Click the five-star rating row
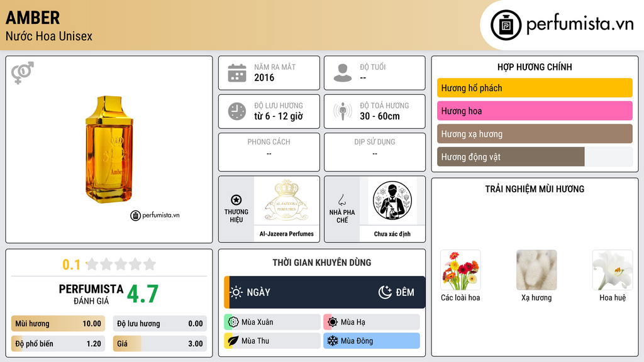 tap(121, 265)
